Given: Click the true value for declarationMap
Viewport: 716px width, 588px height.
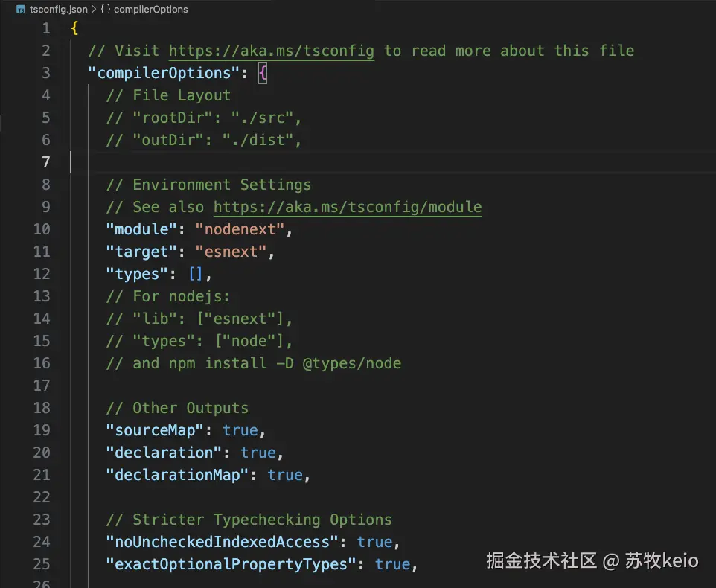Looking at the screenshot, I should (x=285, y=475).
